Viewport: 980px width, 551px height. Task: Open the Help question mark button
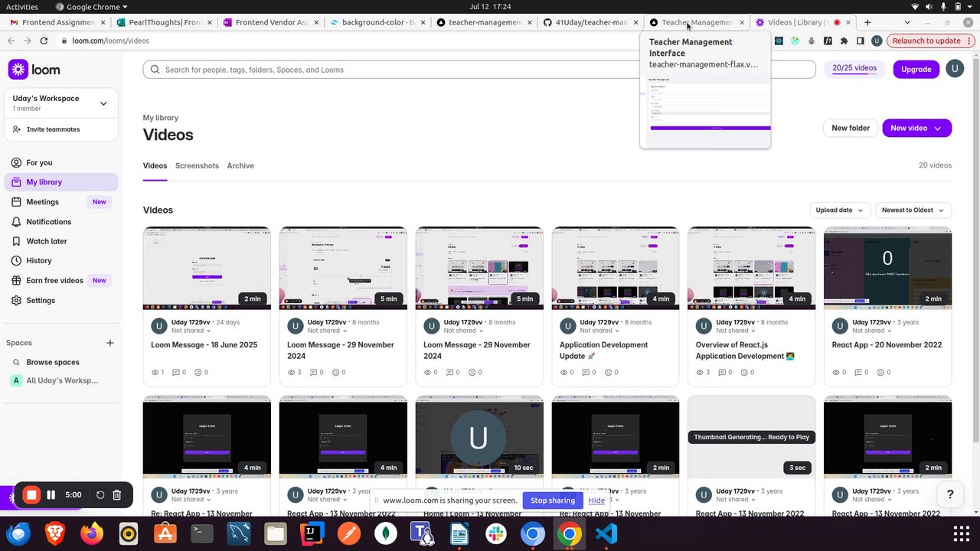(950, 495)
